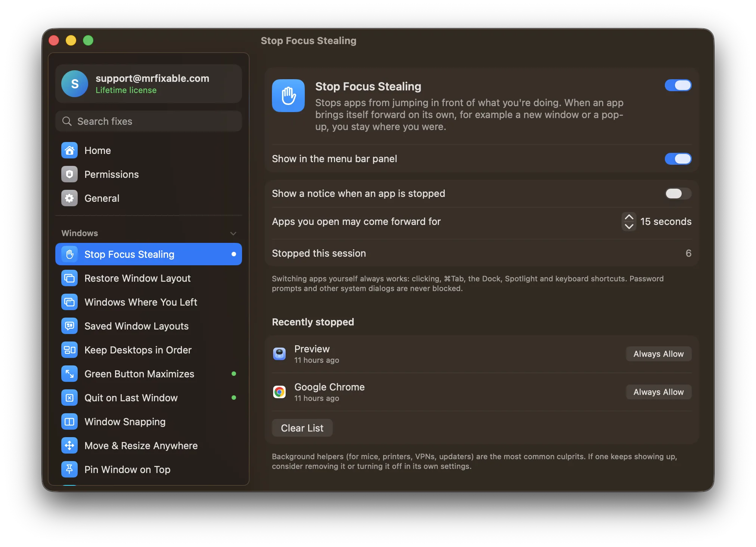
Task: Click the large blue hand feature icon
Action: tap(288, 96)
